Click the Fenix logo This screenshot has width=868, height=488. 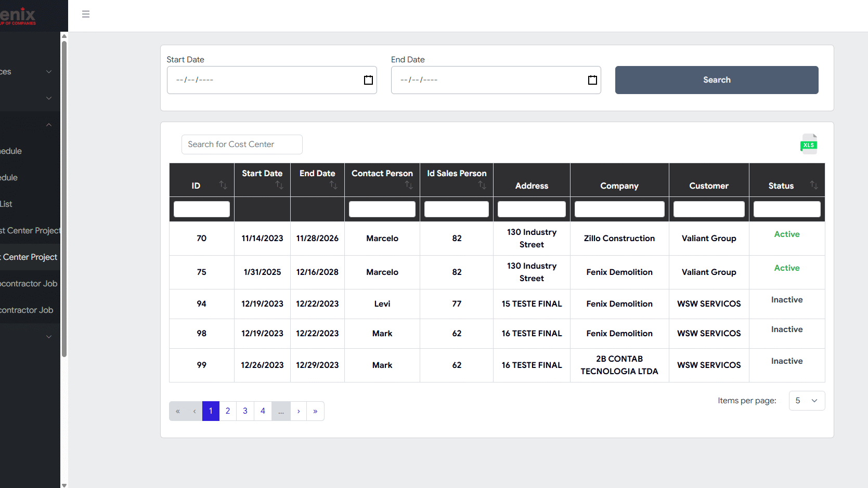pyautogui.click(x=18, y=16)
